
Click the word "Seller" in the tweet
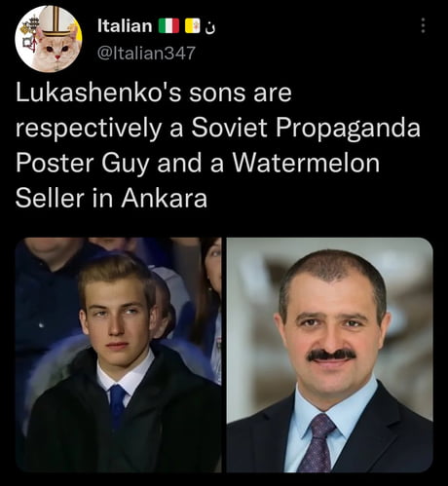click(50, 198)
